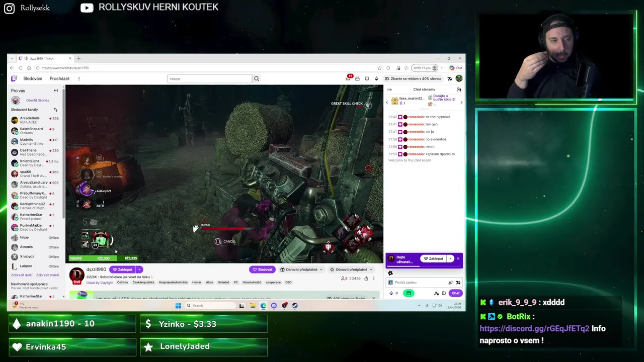Open three-dot more menu beside Procházet
This screenshot has height=362, width=644.
[x=78, y=78]
